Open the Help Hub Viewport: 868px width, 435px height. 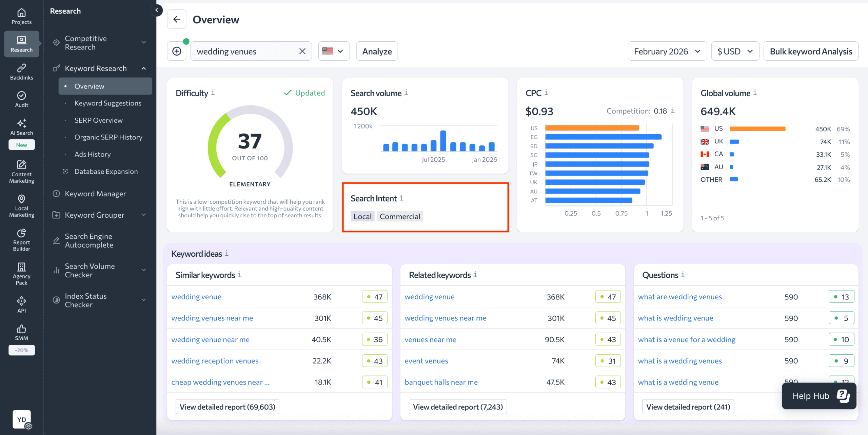[818, 396]
